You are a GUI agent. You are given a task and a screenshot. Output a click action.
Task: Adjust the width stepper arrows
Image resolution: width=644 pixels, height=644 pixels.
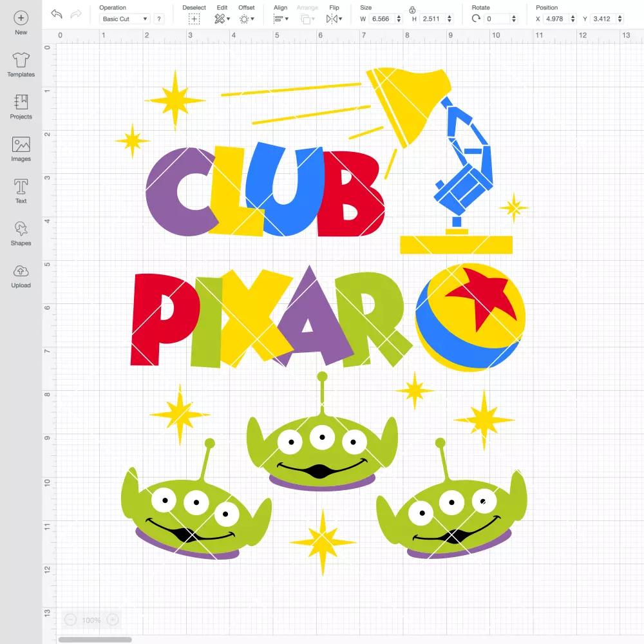point(399,19)
